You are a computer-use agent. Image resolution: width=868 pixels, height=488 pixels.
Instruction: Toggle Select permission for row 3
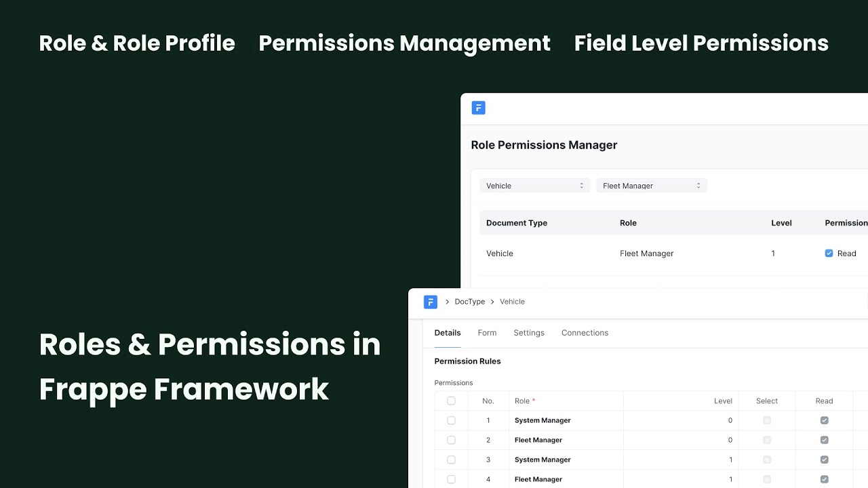tap(767, 460)
